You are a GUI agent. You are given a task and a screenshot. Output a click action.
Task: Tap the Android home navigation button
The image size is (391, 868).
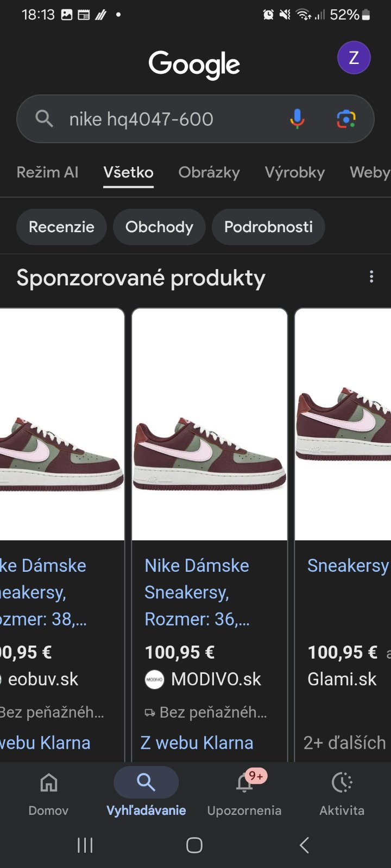pyautogui.click(x=194, y=845)
